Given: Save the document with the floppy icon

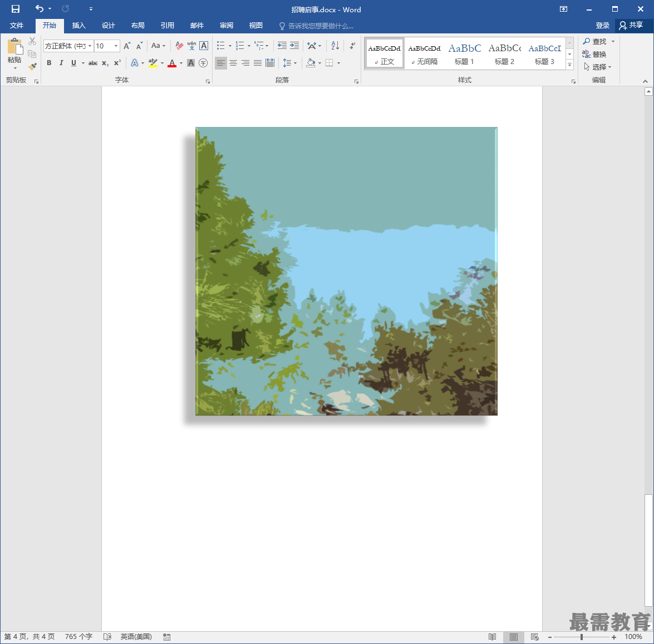Looking at the screenshot, I should [16, 9].
